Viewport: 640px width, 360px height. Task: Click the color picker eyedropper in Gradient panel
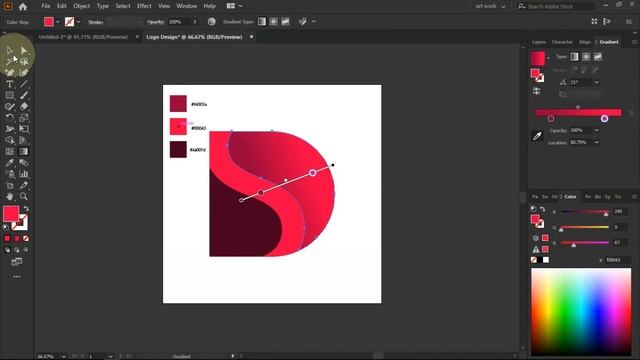coord(537,136)
